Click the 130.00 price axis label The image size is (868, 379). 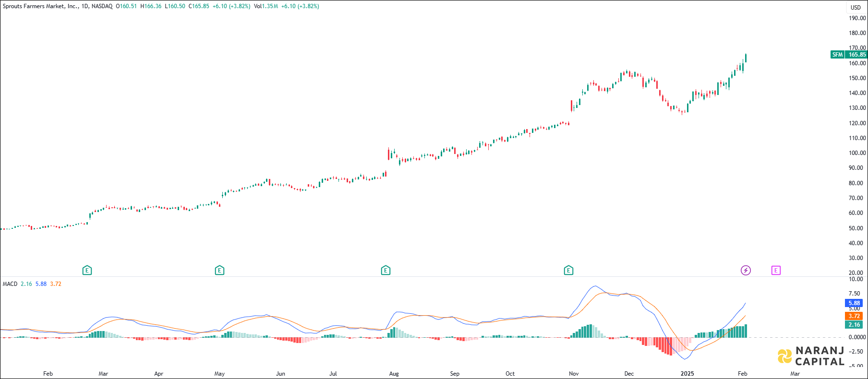pos(857,108)
